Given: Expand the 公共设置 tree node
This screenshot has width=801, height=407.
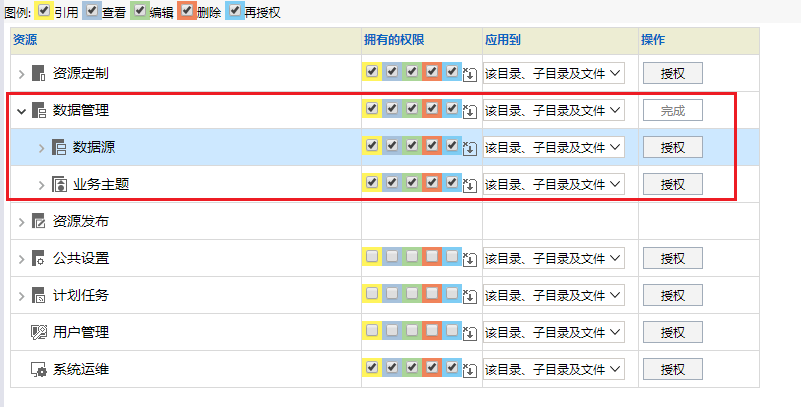Looking at the screenshot, I should click(x=21, y=259).
